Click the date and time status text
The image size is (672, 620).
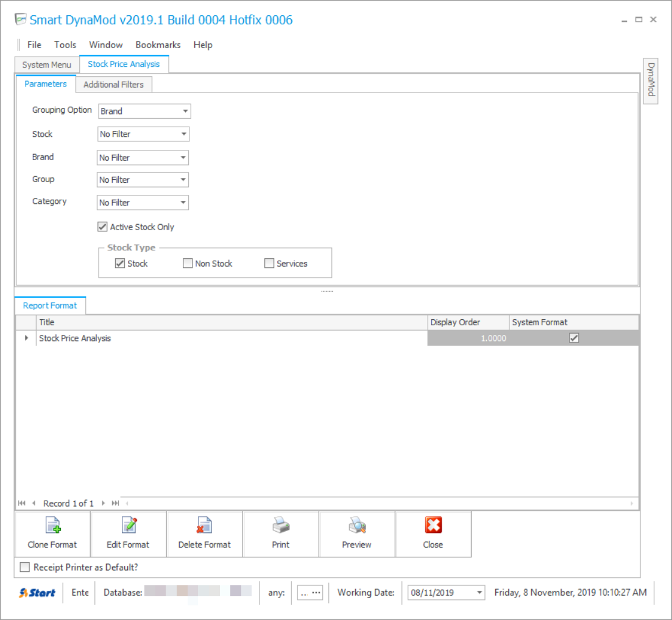coord(570,593)
